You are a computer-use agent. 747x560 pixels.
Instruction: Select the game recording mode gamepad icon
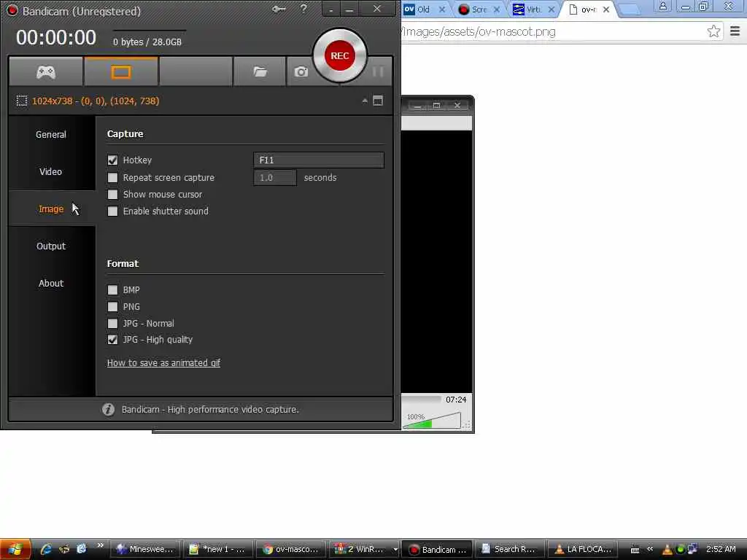pos(46,72)
